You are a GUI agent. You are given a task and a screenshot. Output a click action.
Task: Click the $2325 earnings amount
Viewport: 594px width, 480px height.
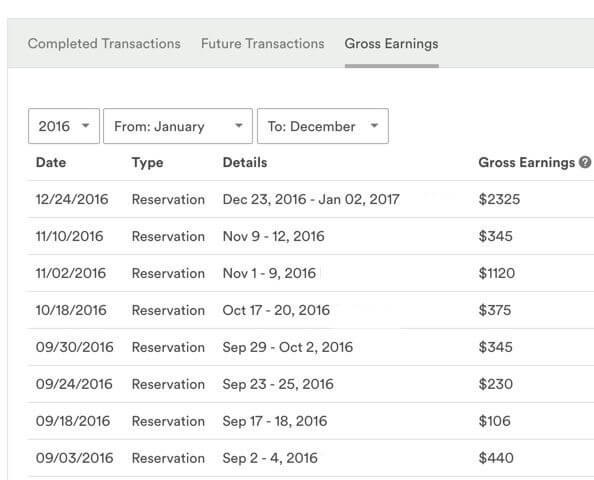(499, 199)
